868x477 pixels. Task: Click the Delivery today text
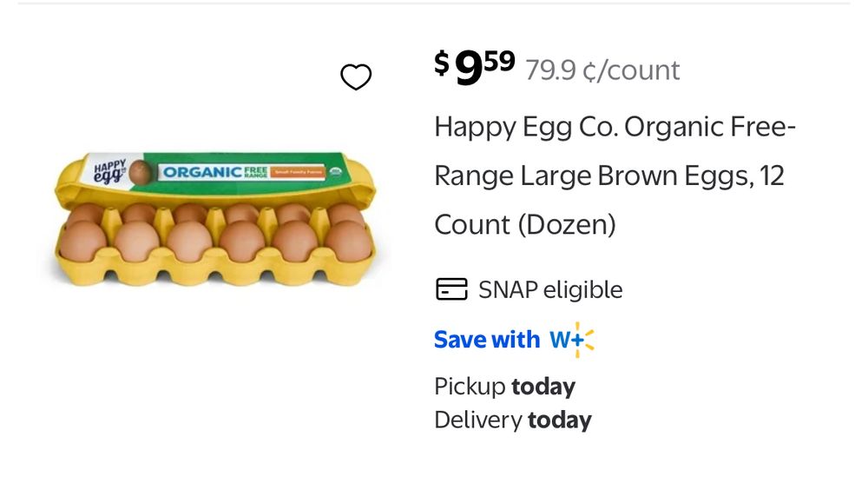(x=512, y=421)
